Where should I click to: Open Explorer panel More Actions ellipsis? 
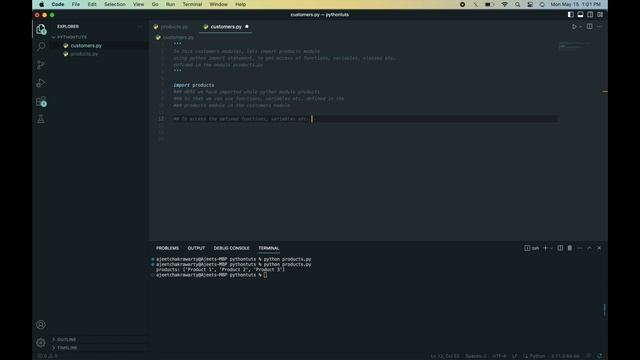point(140,27)
